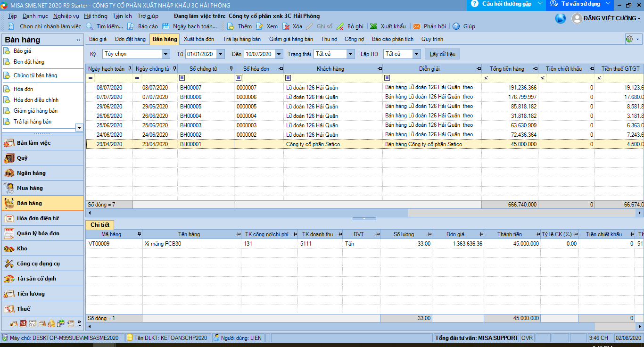Open the Danh mục menu

click(35, 16)
